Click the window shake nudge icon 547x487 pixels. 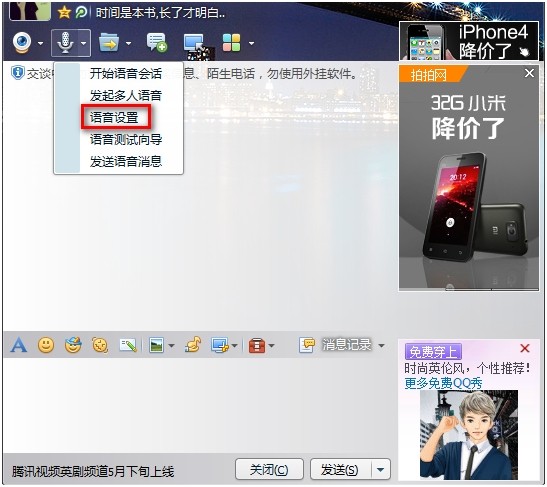(100, 345)
